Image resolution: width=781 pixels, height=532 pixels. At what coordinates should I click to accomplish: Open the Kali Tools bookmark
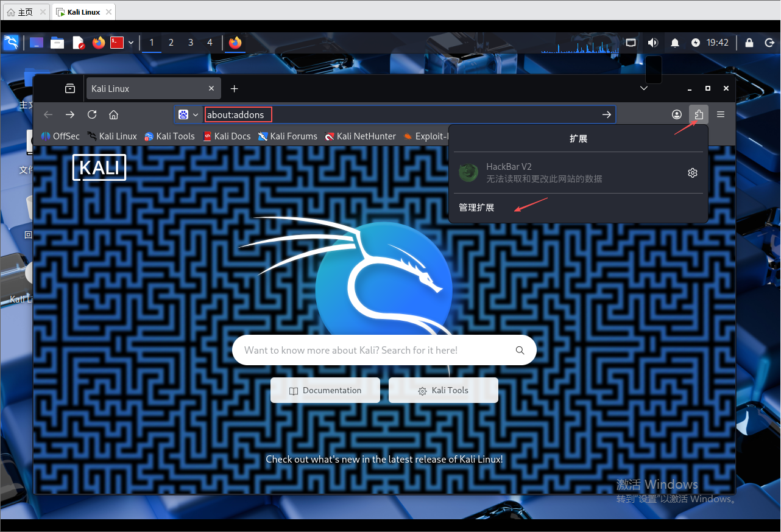click(x=169, y=136)
